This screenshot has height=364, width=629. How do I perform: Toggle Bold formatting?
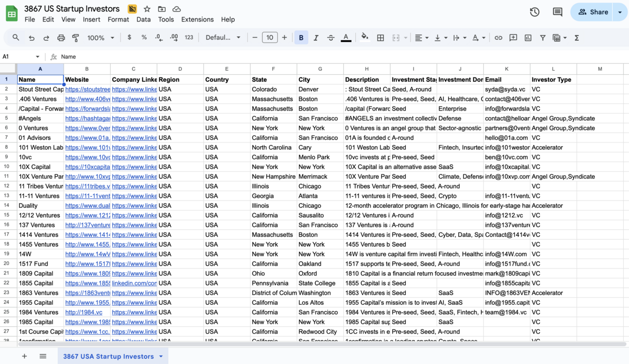[x=301, y=38]
